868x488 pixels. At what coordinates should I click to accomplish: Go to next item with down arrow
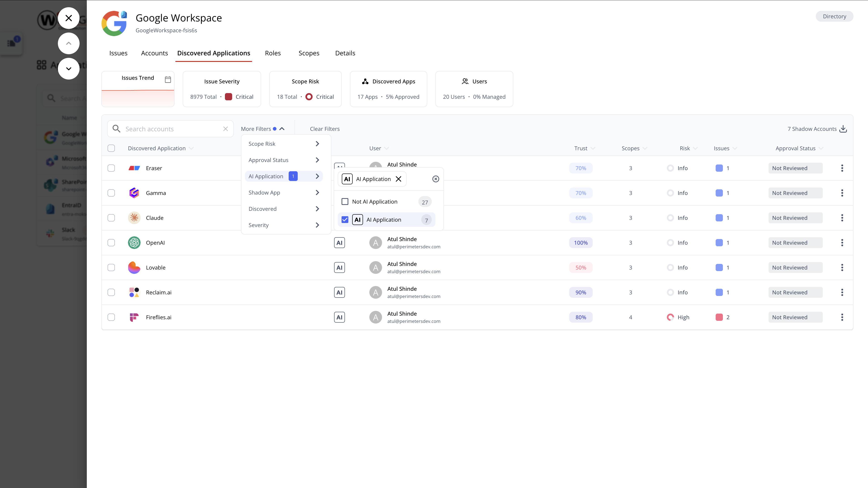click(68, 69)
